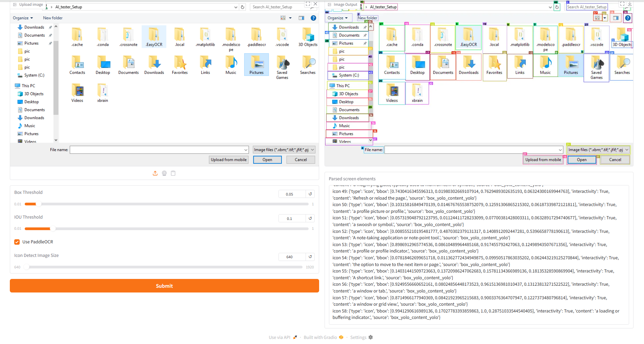Select the Favorites folder in Upload image panel

pyautogui.click(x=180, y=65)
